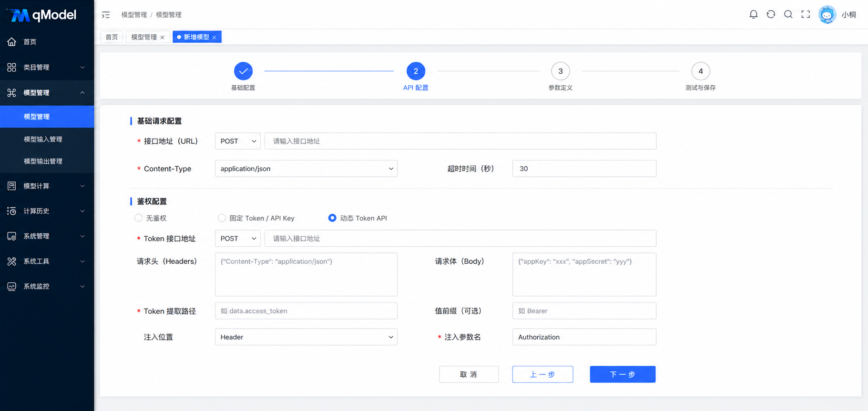Click the completed 基础配置 step checkmark

tap(243, 71)
